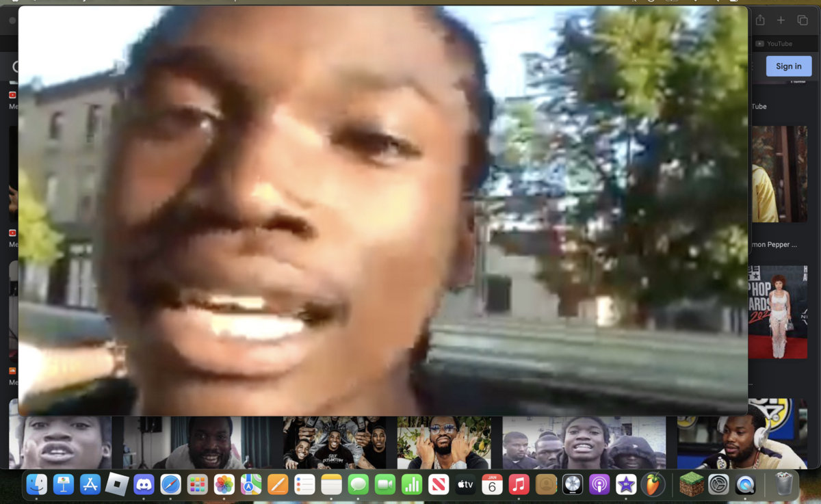
Task: Click the blue Sign in button
Action: (788, 66)
